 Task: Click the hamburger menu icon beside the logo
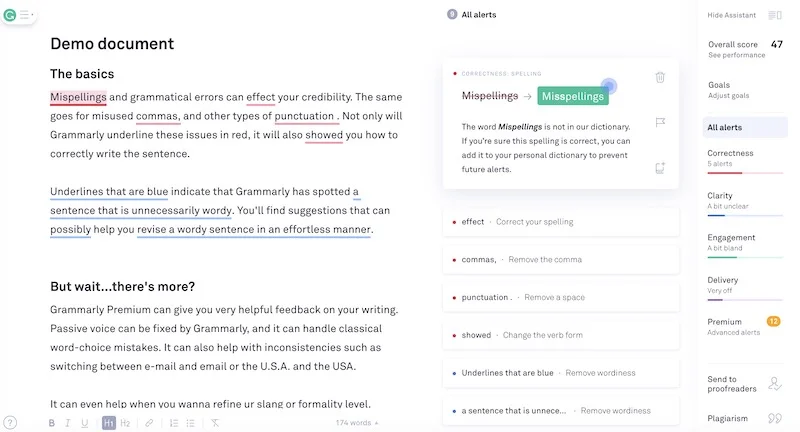pyautogui.click(x=24, y=15)
